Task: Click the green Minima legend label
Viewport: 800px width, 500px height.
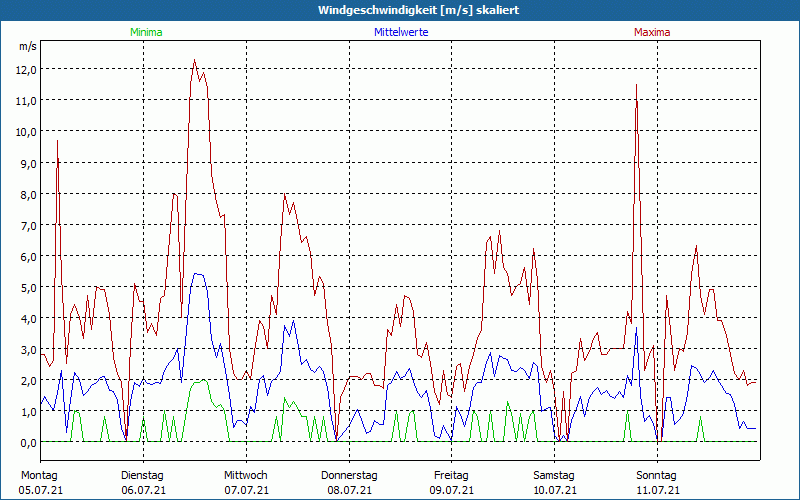Action: point(145,32)
